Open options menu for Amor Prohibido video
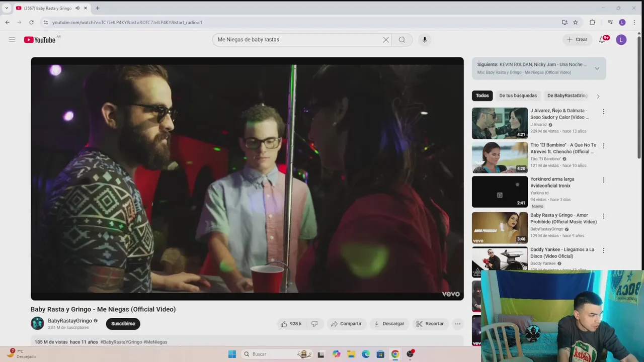Image resolution: width=644 pixels, height=362 pixels. point(603,216)
